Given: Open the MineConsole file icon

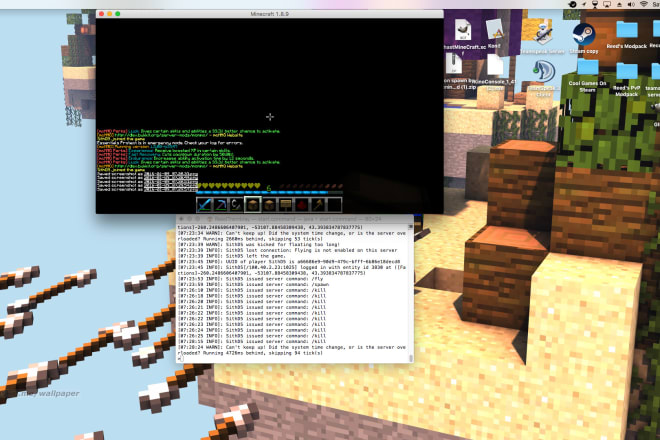Looking at the screenshot, I should (495, 66).
